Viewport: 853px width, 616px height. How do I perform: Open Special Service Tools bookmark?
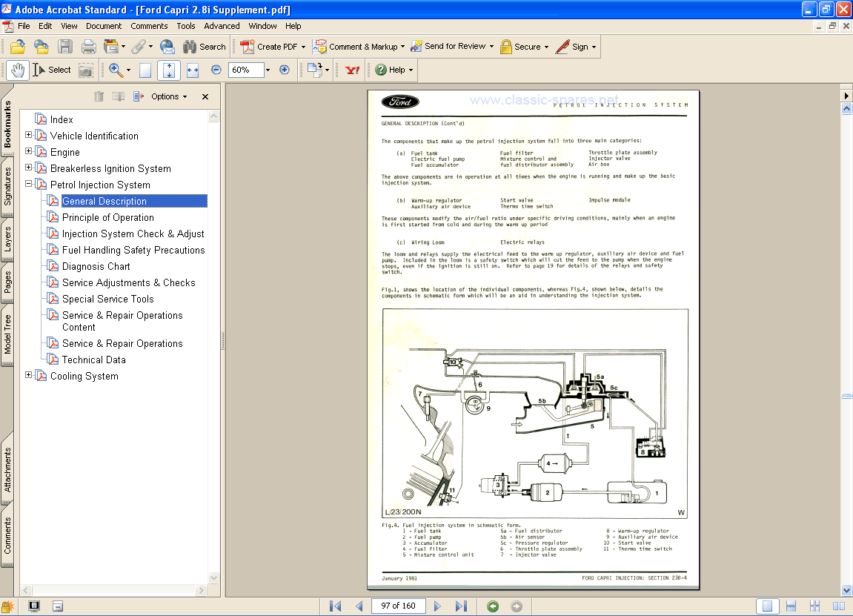107,299
